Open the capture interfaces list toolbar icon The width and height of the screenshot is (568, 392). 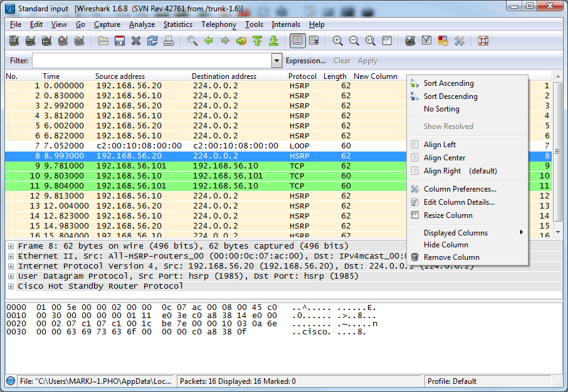14,41
